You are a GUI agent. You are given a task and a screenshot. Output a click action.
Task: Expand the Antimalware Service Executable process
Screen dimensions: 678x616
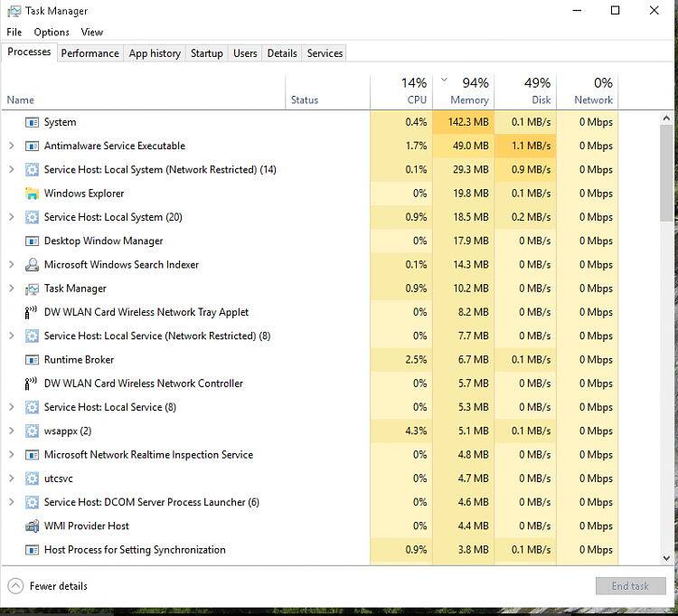click(12, 146)
